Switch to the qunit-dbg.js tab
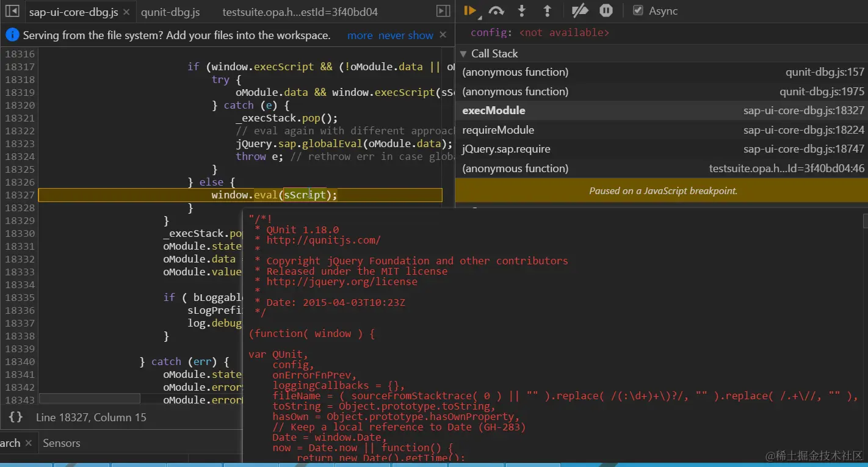 click(170, 12)
